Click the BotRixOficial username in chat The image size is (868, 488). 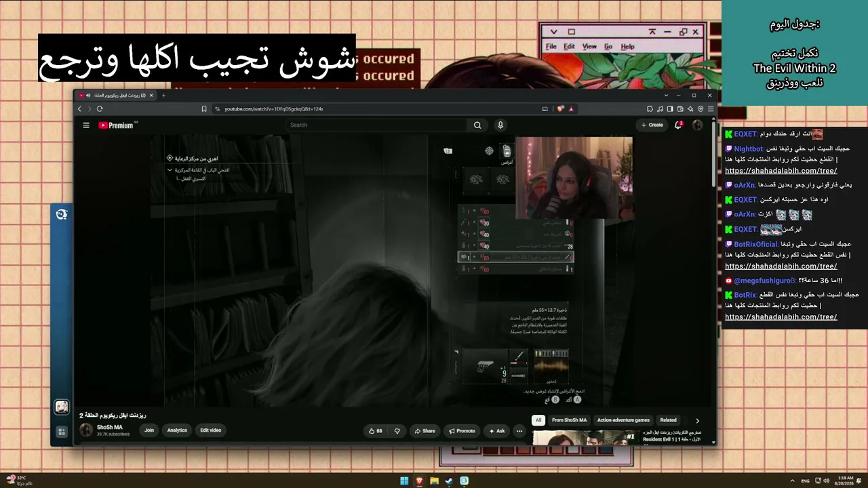point(756,244)
